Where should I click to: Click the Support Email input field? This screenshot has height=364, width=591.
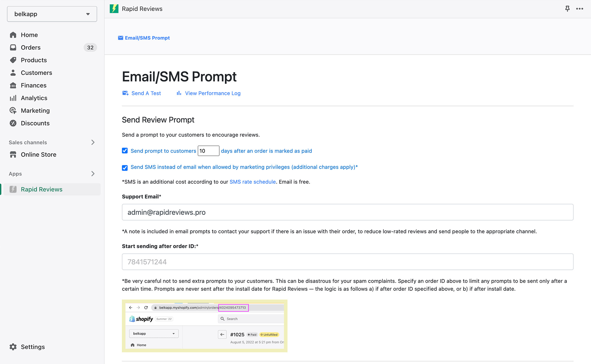[348, 212]
